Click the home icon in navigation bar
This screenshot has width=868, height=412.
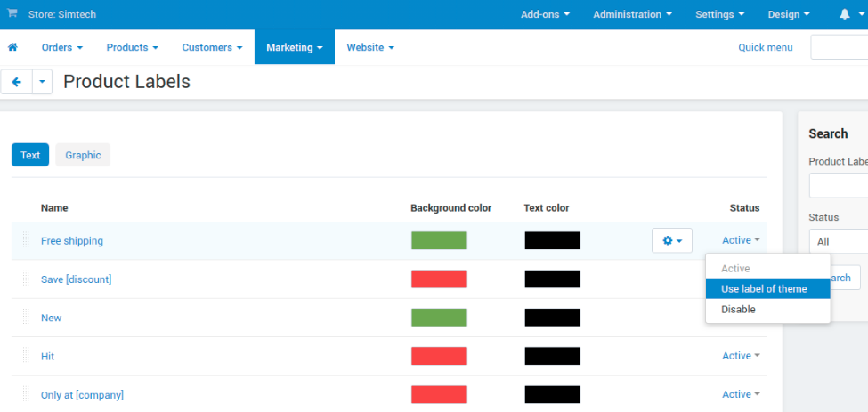(12, 47)
